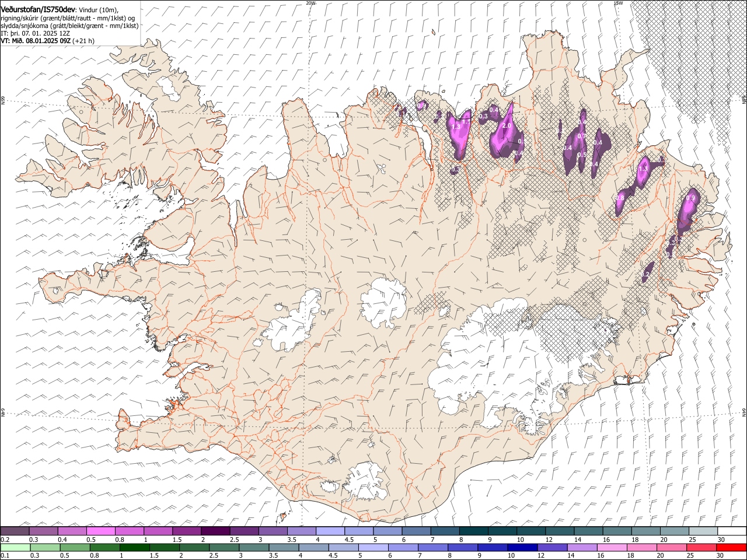Select the purple 12 swatch in rain legend
747x560 pixels.
point(551,547)
